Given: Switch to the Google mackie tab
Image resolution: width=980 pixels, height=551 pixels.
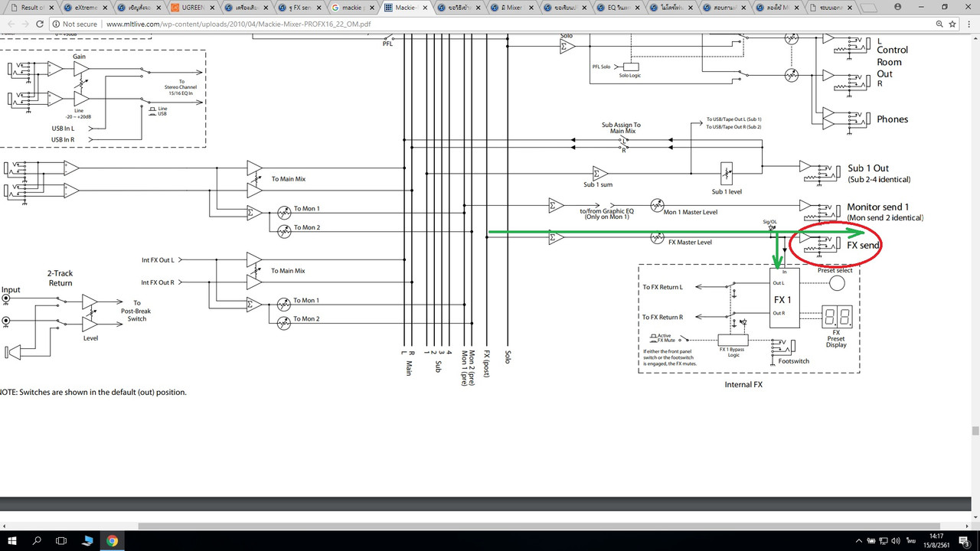Looking at the screenshot, I should tap(354, 8).
